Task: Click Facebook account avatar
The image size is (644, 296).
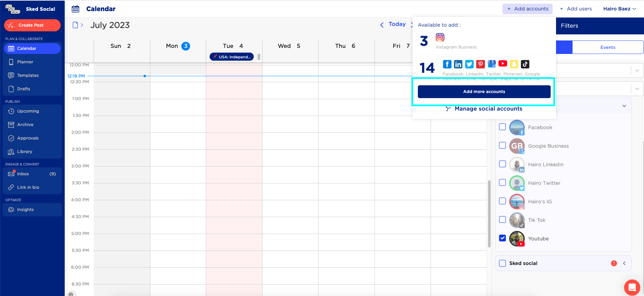Action: click(x=517, y=127)
